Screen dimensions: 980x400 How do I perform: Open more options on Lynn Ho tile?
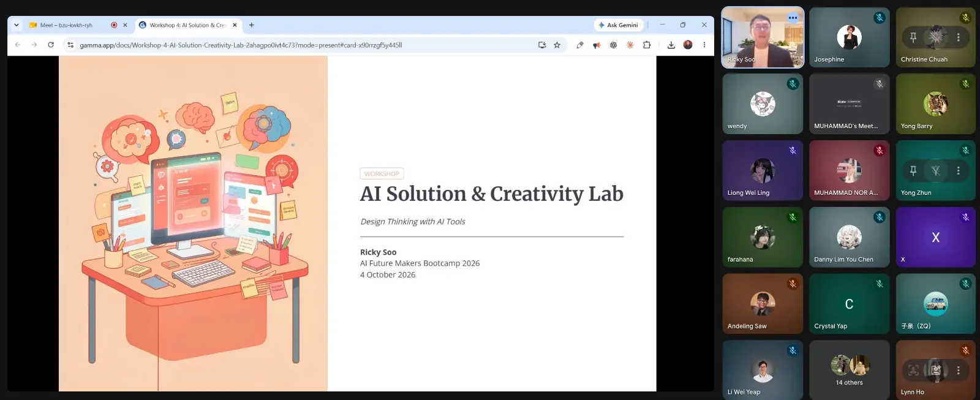pyautogui.click(x=959, y=370)
